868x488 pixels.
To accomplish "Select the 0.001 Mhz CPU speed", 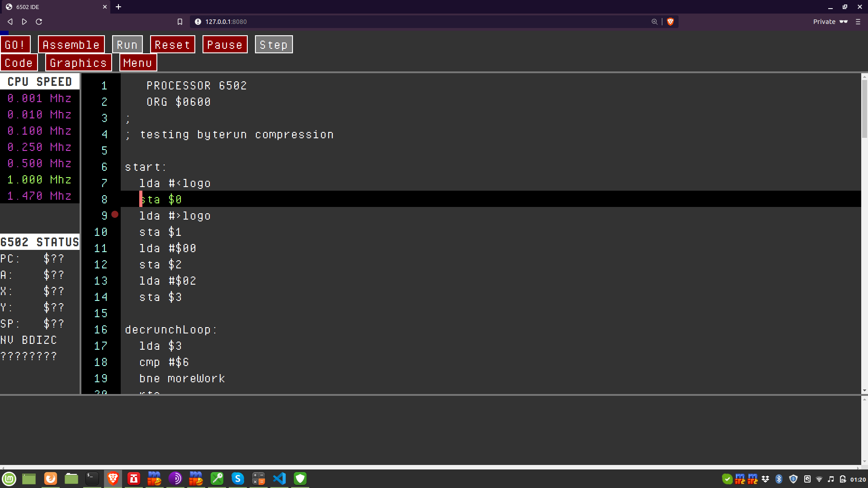I will click(39, 99).
